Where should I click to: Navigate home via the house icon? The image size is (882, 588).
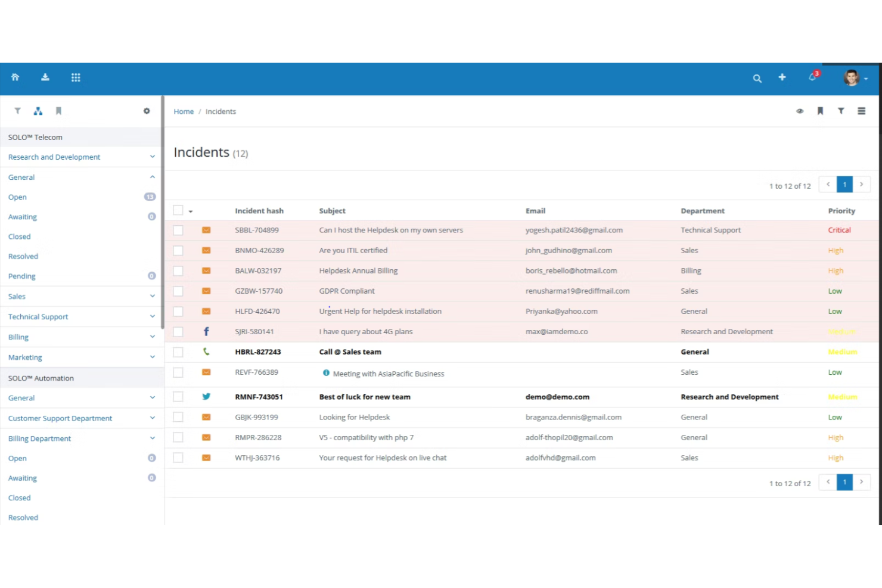tap(15, 77)
